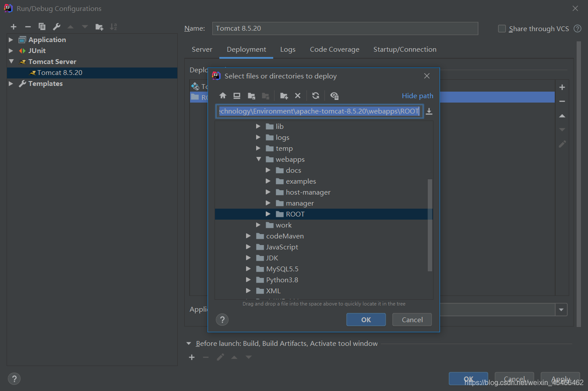This screenshot has width=588, height=391.
Task: Click the Delete (X) icon in dialog toolbar
Action: click(298, 96)
